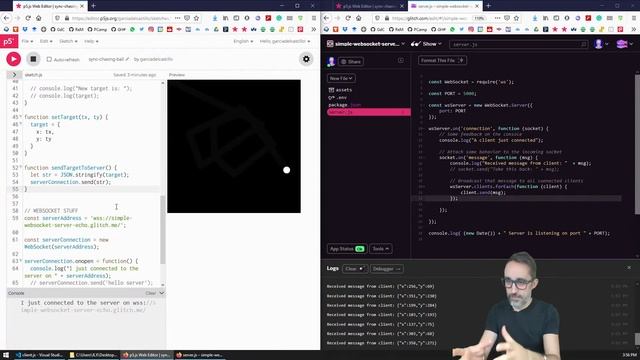
Task: Enable the Auto-refresh checkbox
Action: click(49, 60)
